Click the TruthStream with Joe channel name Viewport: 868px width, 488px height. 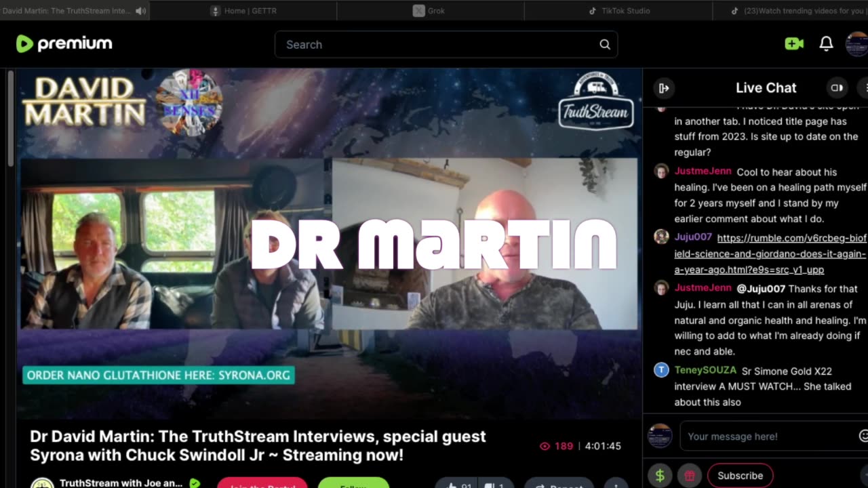coord(121,483)
